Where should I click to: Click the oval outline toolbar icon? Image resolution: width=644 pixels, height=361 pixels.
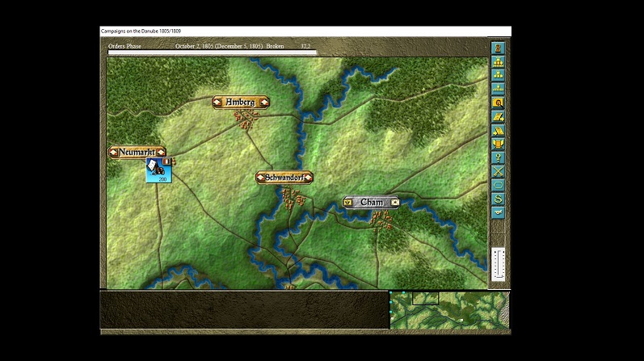pos(498,185)
